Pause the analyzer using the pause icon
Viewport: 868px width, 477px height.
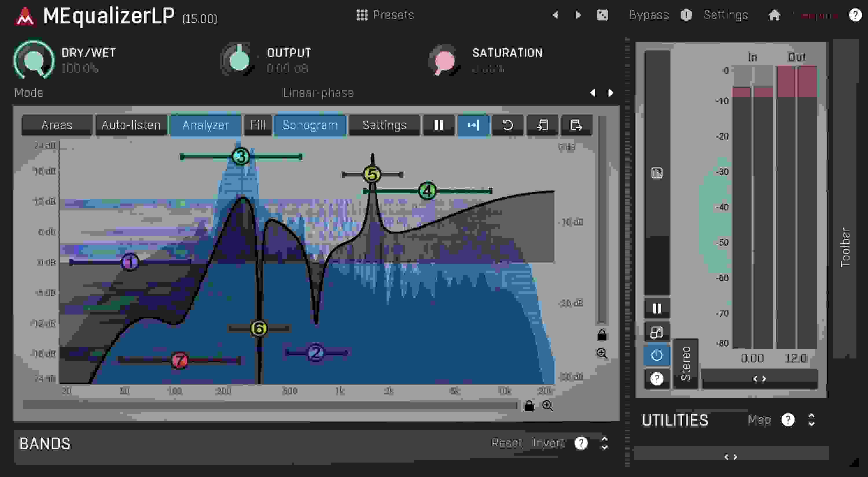438,125
